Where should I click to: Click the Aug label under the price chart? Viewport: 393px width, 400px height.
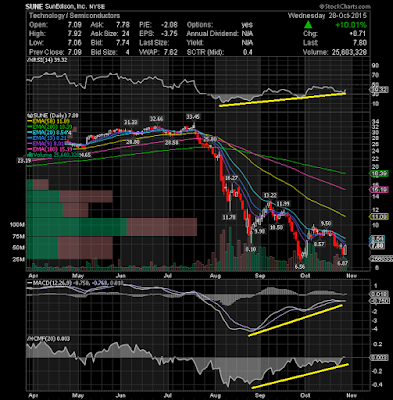(216, 276)
